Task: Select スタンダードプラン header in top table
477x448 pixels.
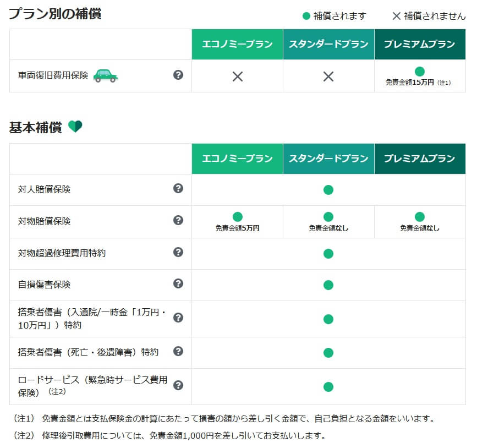Action: 328,44
